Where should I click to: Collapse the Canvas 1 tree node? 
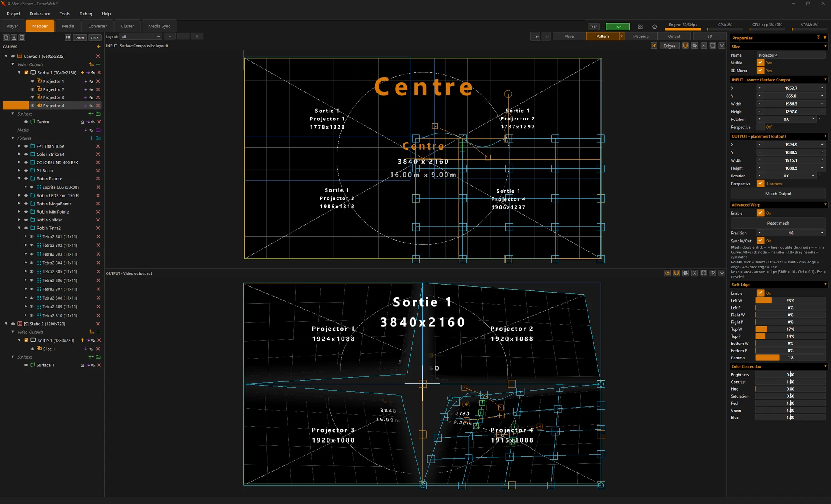(6, 56)
